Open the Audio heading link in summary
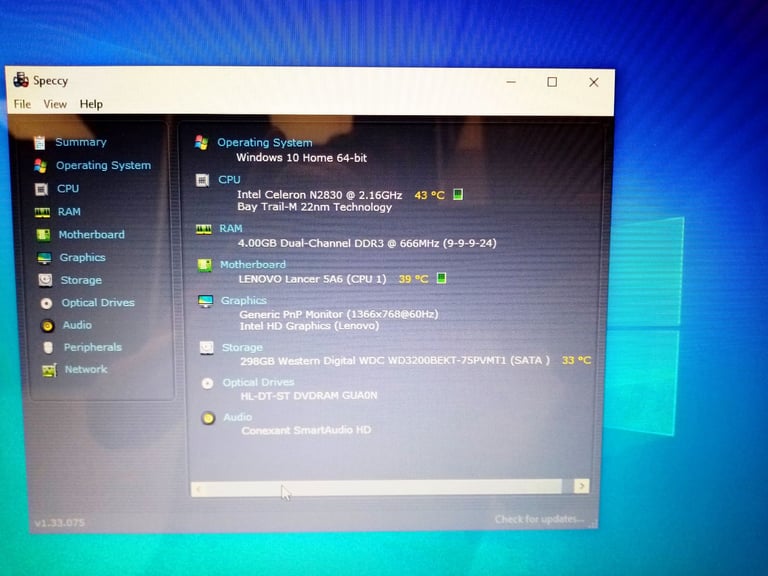This screenshot has height=576, width=768. click(x=238, y=417)
